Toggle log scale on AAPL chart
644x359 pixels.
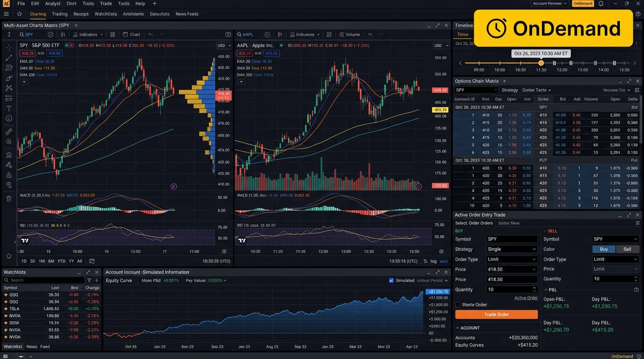tap(433, 261)
